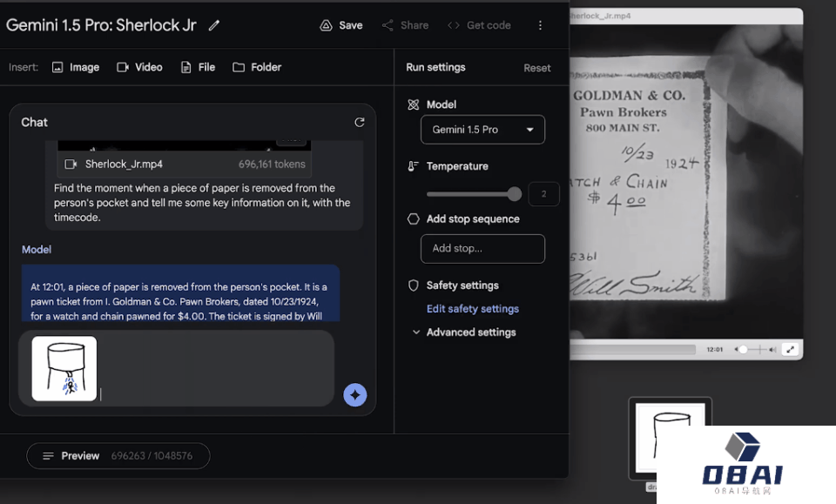
Task: Click the Model label above the response
Action: [37, 249]
